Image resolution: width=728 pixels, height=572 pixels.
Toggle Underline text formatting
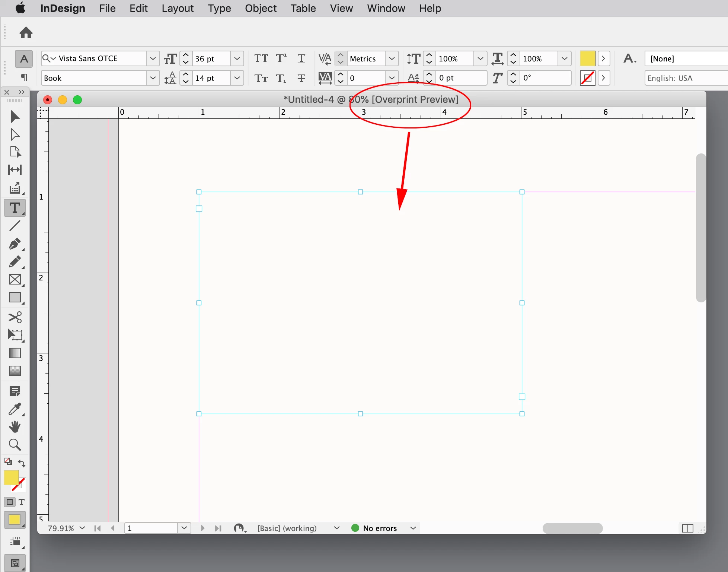(x=301, y=58)
